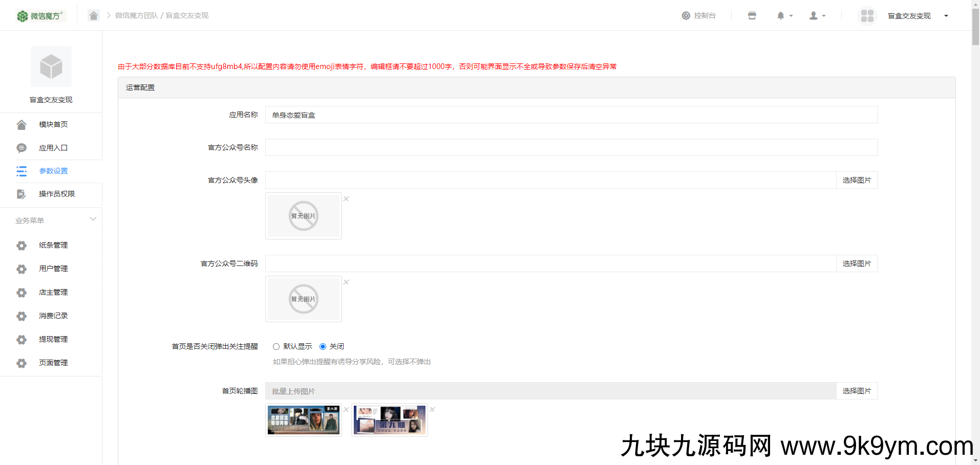
Task: Collapse the 业务菜单 section
Action: 93,219
